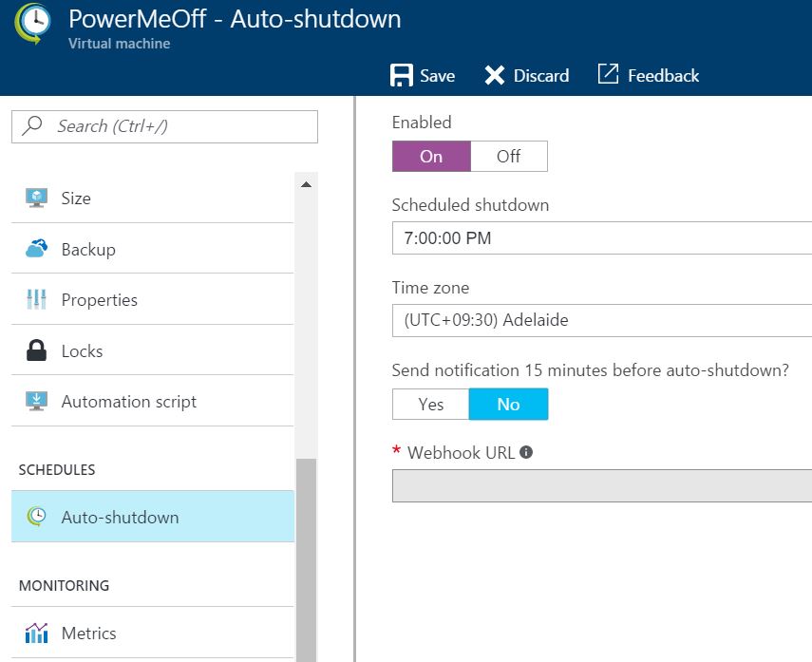Screen dimensions: 812x662
Task: Click the Locks padlock icon
Action: click(x=36, y=350)
